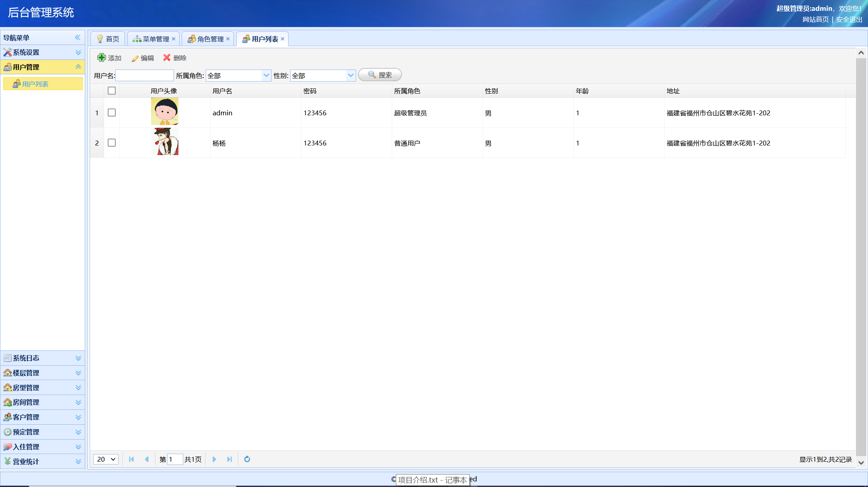Collapse the navigation menu panel

click(x=78, y=37)
